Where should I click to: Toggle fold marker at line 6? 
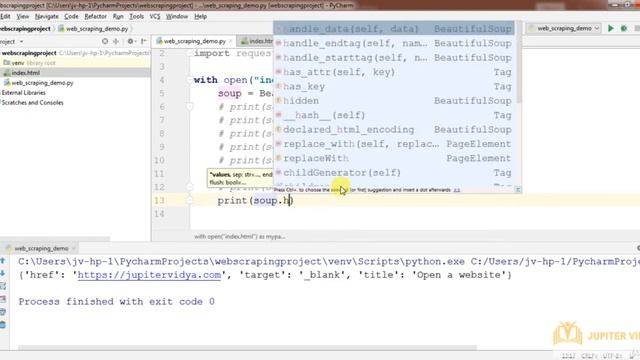click(190, 107)
